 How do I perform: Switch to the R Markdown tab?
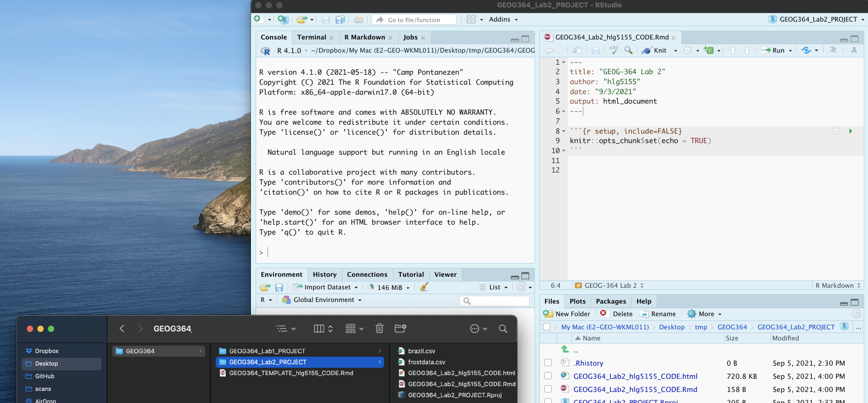tap(365, 37)
